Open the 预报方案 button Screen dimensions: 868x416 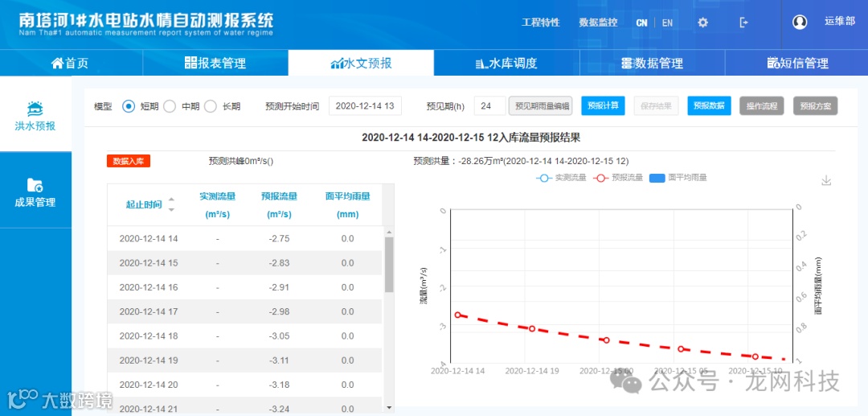(x=816, y=105)
